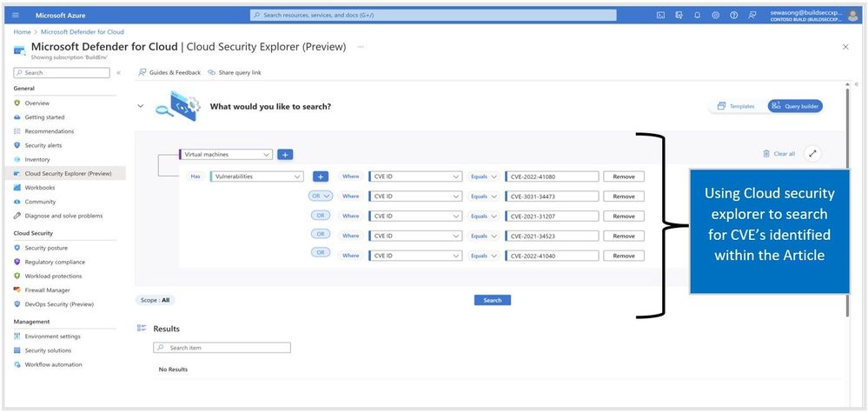Open Recommendations in the sidebar
The image size is (868, 413).
pos(50,131)
